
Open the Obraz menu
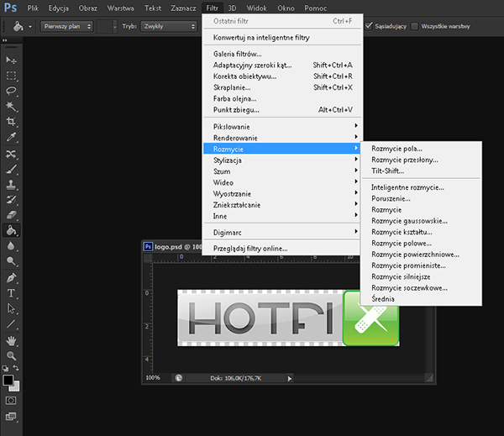click(87, 8)
